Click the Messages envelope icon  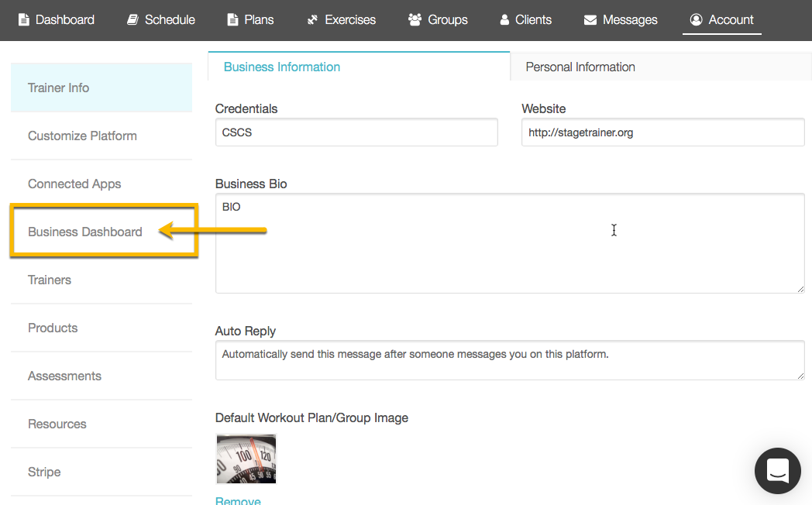pos(590,19)
